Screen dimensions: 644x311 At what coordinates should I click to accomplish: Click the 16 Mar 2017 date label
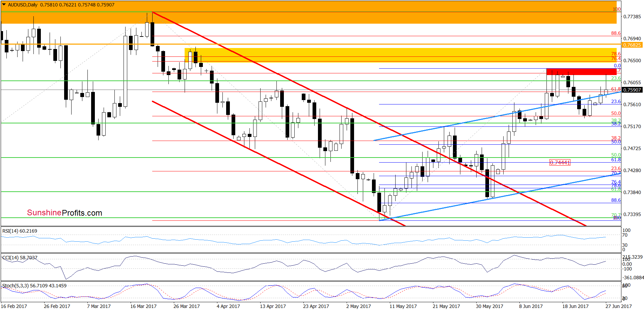point(143,306)
